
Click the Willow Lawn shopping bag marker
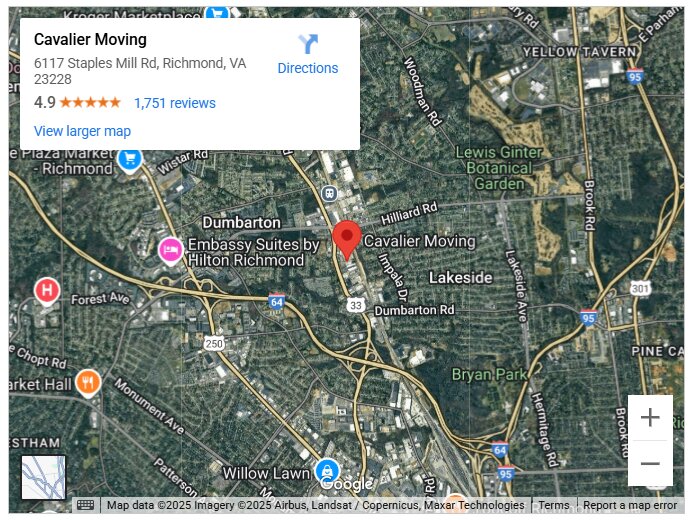pos(328,472)
